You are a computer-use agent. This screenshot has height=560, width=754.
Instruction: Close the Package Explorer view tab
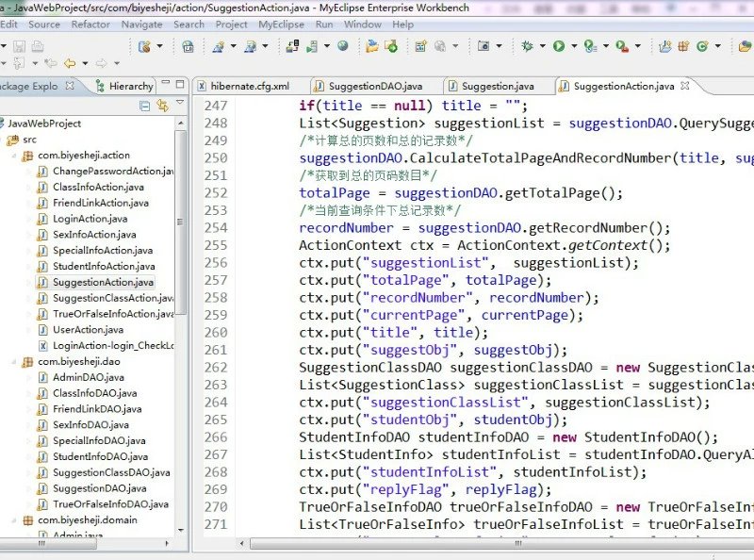(x=70, y=86)
